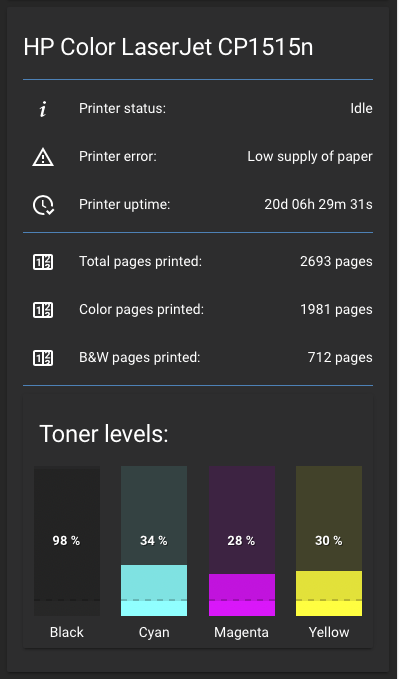Click the Black toner level bar

pos(67,541)
